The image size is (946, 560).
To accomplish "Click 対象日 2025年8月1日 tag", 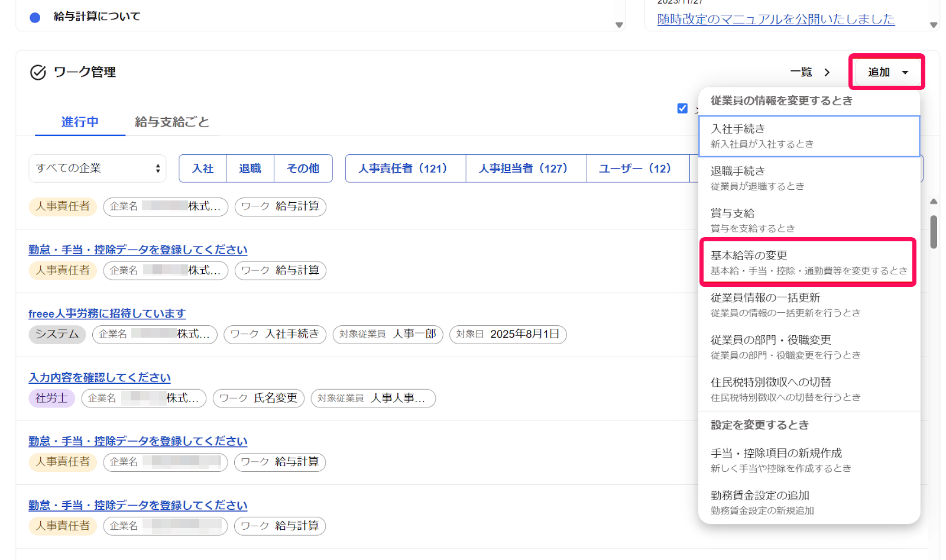I will [508, 334].
